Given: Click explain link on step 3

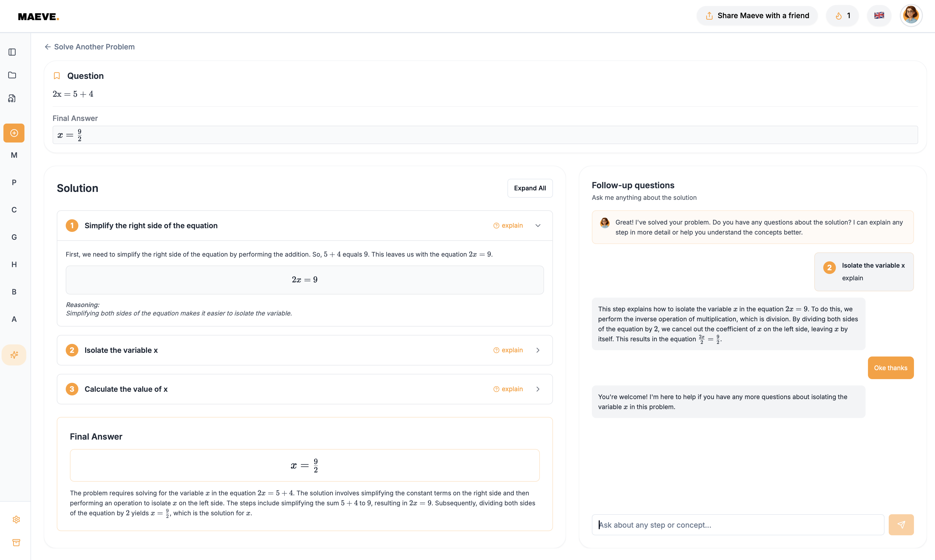Looking at the screenshot, I should click(508, 389).
